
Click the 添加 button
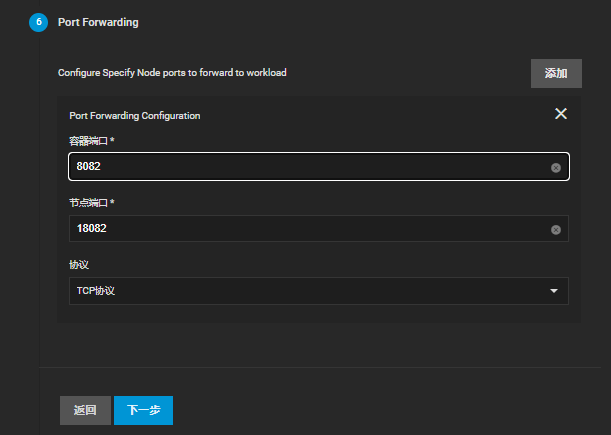(x=556, y=73)
